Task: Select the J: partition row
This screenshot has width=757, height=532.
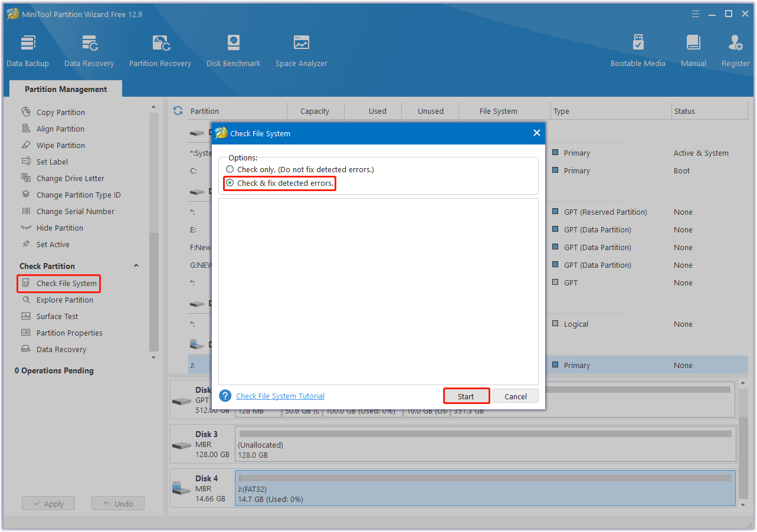Action: (x=468, y=365)
